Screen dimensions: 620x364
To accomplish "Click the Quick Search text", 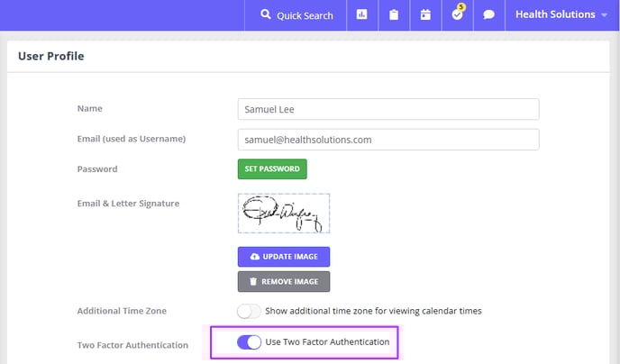I will click(x=305, y=16).
